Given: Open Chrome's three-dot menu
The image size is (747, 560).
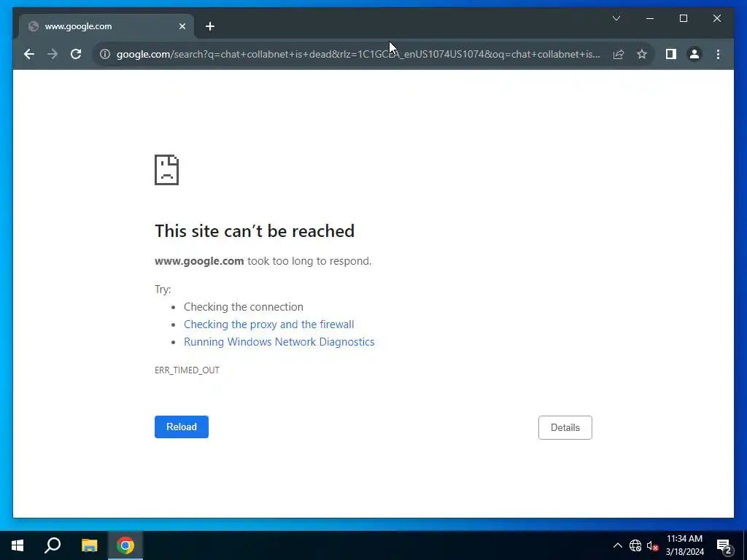Looking at the screenshot, I should click(718, 54).
